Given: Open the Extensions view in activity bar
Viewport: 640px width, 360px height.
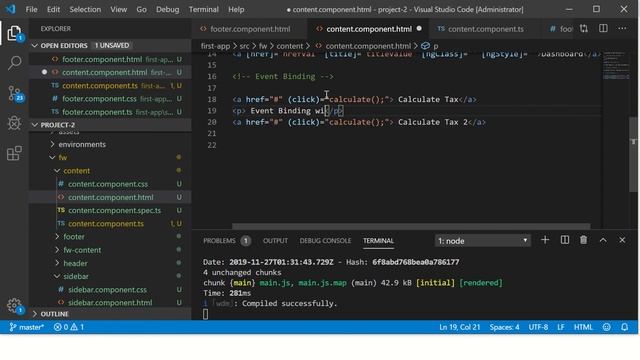Looking at the screenshot, I should (x=14, y=153).
